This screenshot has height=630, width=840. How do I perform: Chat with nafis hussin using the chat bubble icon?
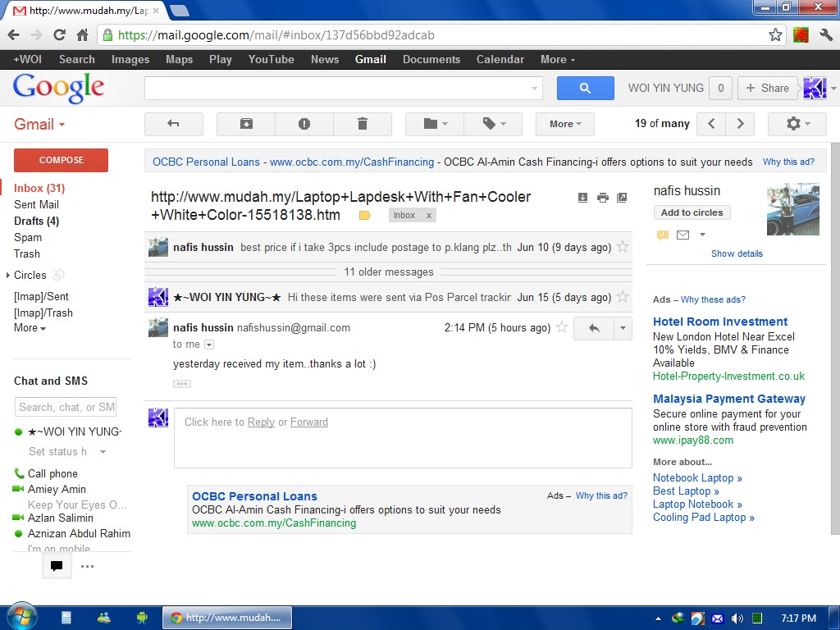663,235
